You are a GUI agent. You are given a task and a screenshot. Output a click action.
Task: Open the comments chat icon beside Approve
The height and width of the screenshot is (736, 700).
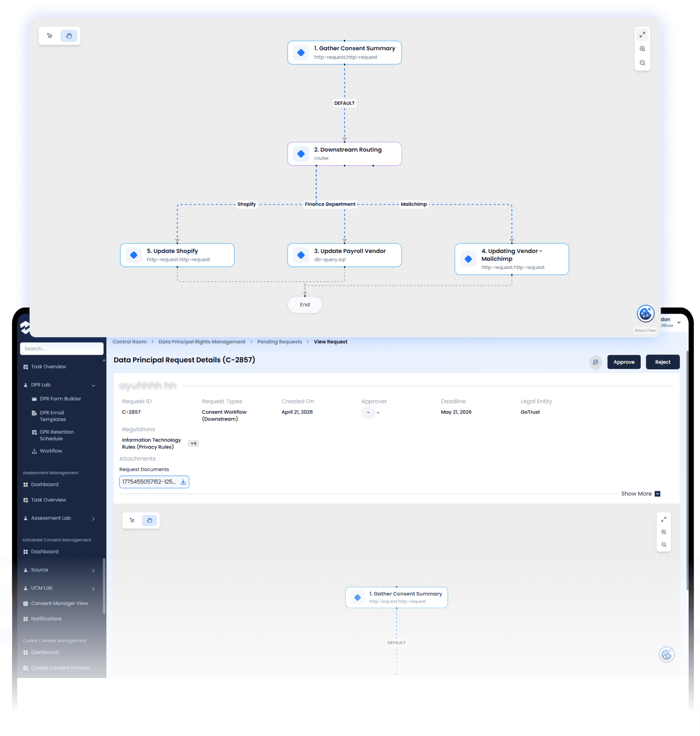pyautogui.click(x=595, y=362)
